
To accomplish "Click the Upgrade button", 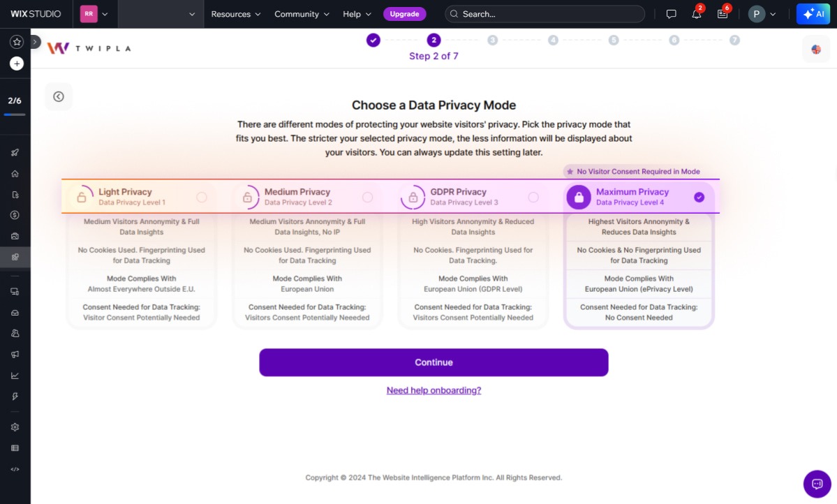I will (x=404, y=14).
